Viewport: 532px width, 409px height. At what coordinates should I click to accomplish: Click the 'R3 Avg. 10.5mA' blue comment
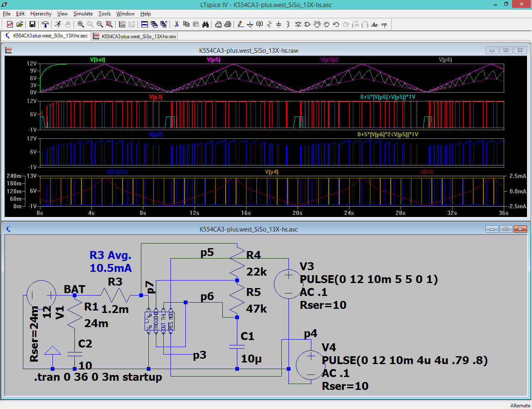point(111,261)
